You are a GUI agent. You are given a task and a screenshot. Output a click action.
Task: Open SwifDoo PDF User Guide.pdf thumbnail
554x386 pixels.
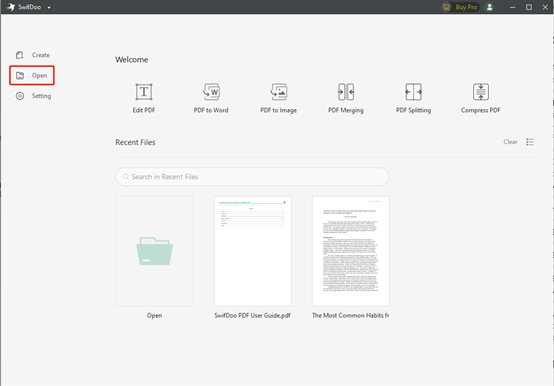point(253,251)
